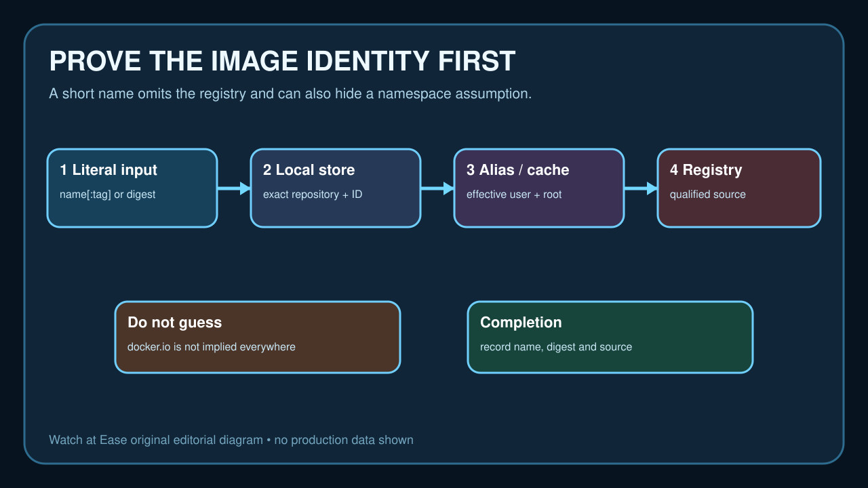Select the text "qualified source"
This screenshot has width=868, height=488.
pyautogui.click(x=708, y=195)
